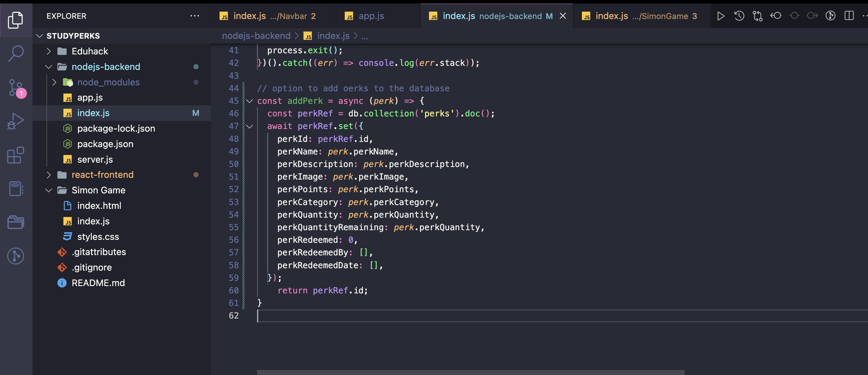Open the Search view in activity bar
The height and width of the screenshot is (375, 868).
[x=16, y=53]
